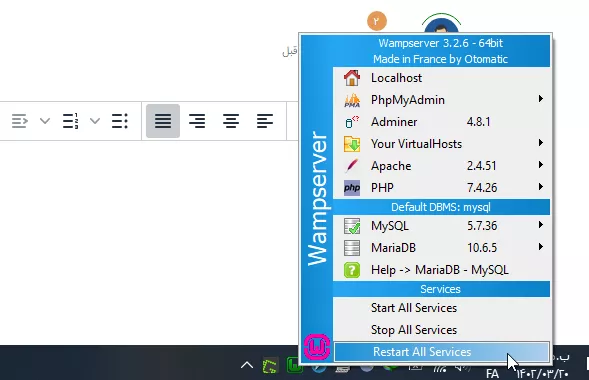589x380 pixels.
Task: Click the indent paragraph icon
Action: tap(20, 121)
